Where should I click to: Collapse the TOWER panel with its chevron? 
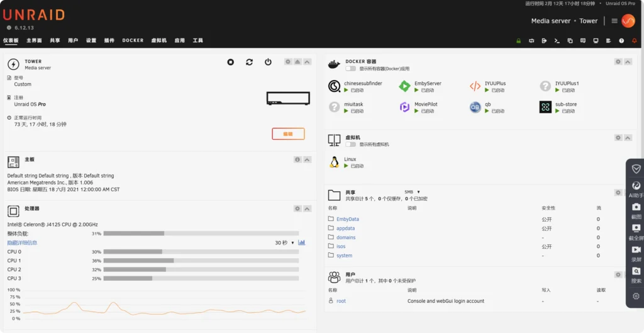pos(307,62)
